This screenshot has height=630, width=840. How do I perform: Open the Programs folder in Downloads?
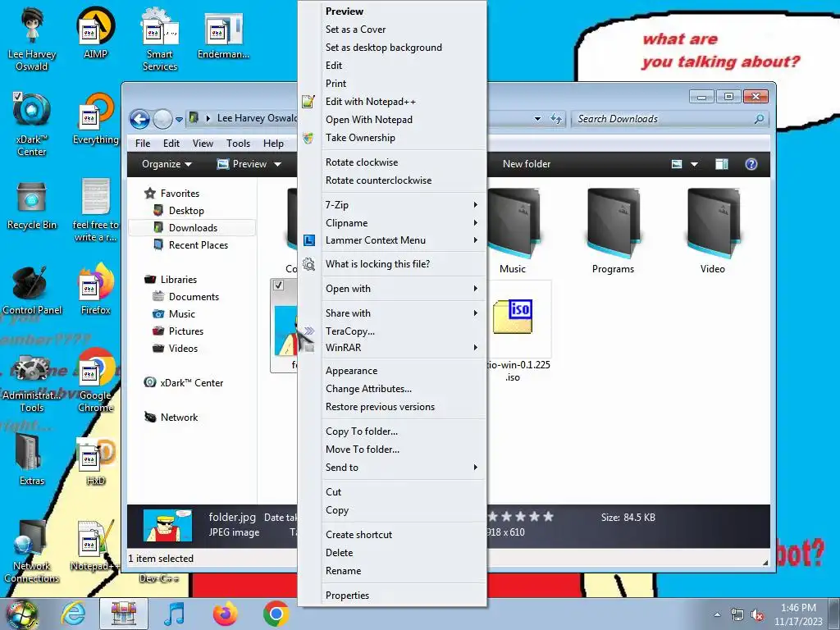pyautogui.click(x=613, y=231)
